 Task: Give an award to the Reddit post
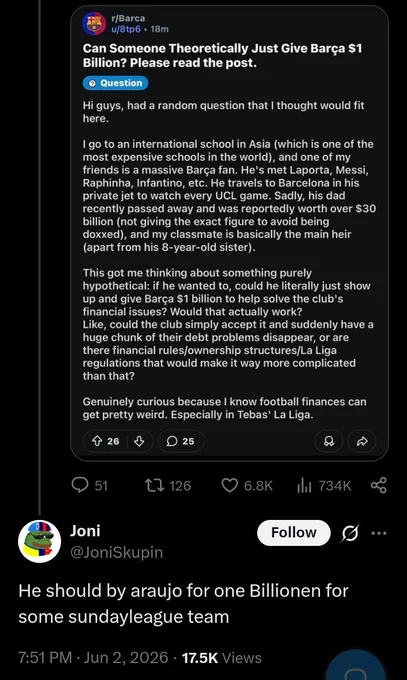pyautogui.click(x=329, y=441)
